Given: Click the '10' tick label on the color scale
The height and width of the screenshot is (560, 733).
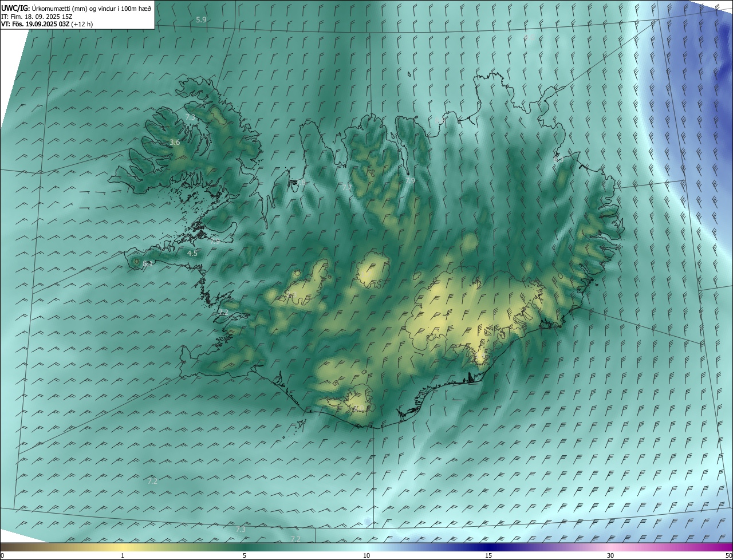Looking at the screenshot, I should (x=366, y=555).
